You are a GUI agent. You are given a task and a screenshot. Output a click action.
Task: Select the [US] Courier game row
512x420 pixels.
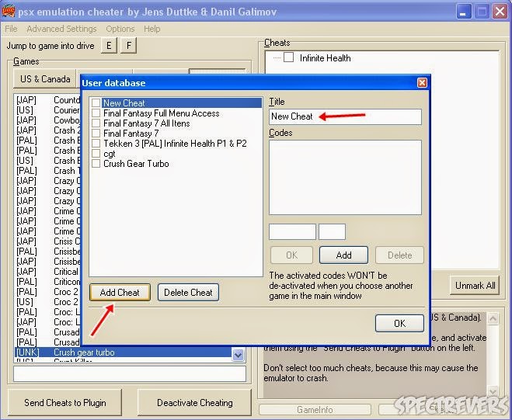coord(47,110)
